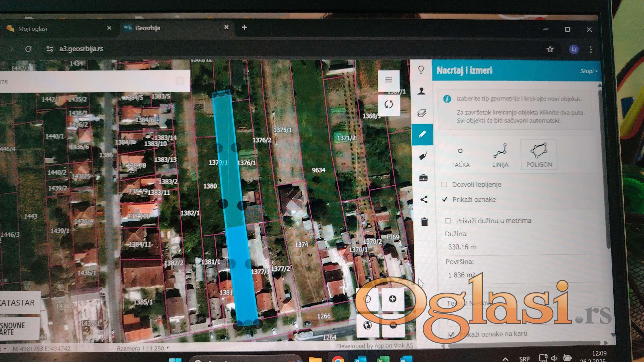Click the share sidebar icon
644x362 pixels.
424,200
